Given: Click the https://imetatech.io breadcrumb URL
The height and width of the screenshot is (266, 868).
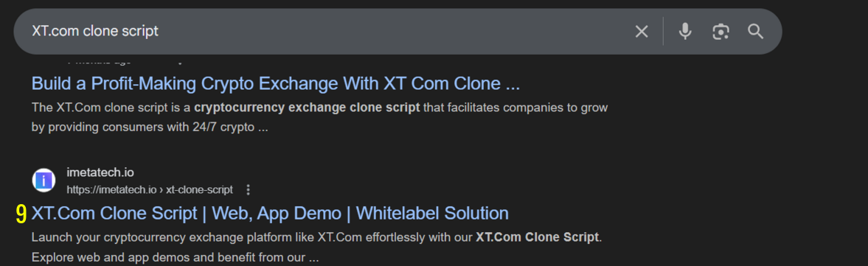Looking at the screenshot, I should tap(111, 189).
